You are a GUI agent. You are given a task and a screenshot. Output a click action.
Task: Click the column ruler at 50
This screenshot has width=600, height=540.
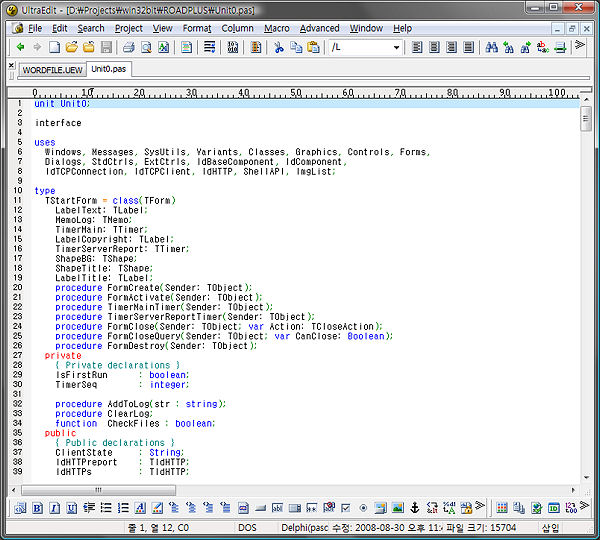pyautogui.click(x=296, y=93)
